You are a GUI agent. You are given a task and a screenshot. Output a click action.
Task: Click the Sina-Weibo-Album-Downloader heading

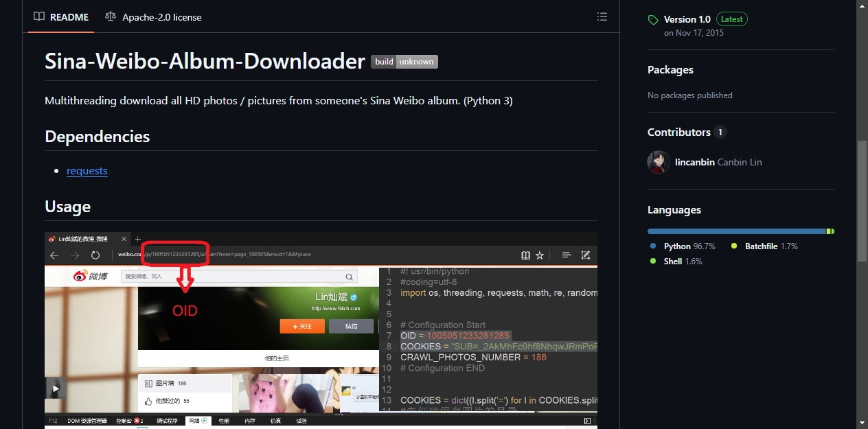pos(205,61)
